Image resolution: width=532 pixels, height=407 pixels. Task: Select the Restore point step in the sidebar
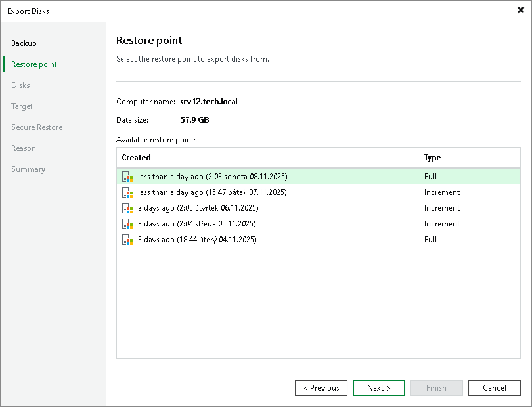[x=32, y=64]
